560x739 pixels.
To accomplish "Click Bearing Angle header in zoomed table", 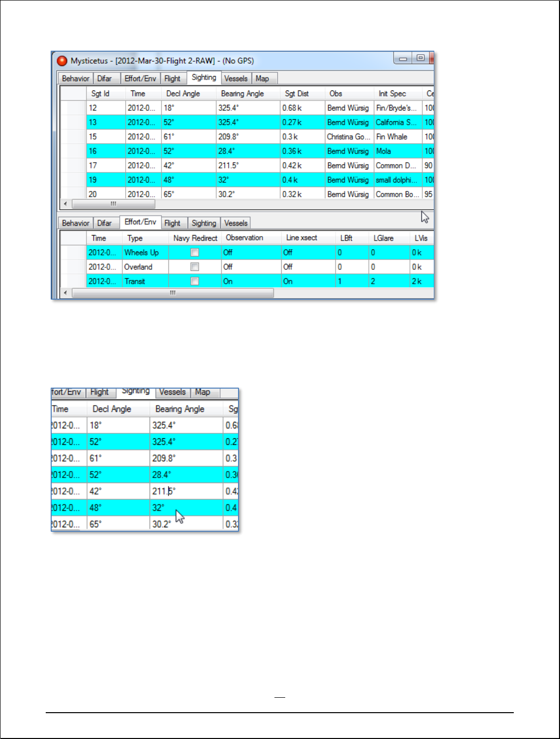I will (186, 409).
